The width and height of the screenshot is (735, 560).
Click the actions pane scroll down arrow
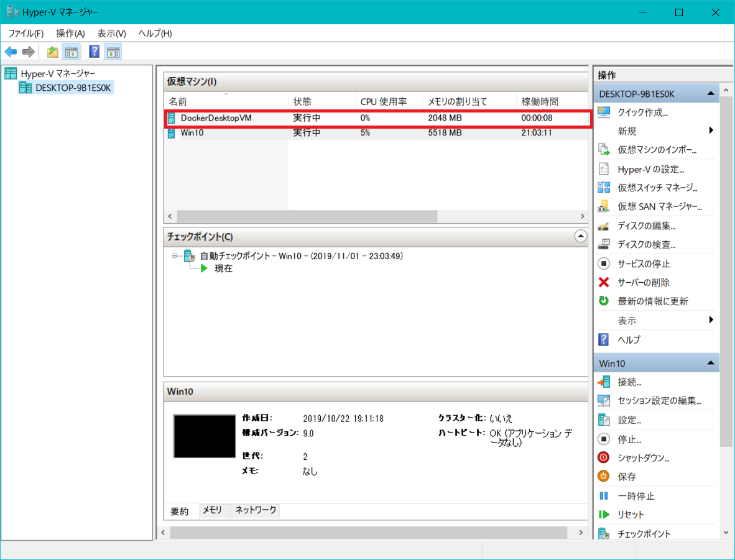726,533
